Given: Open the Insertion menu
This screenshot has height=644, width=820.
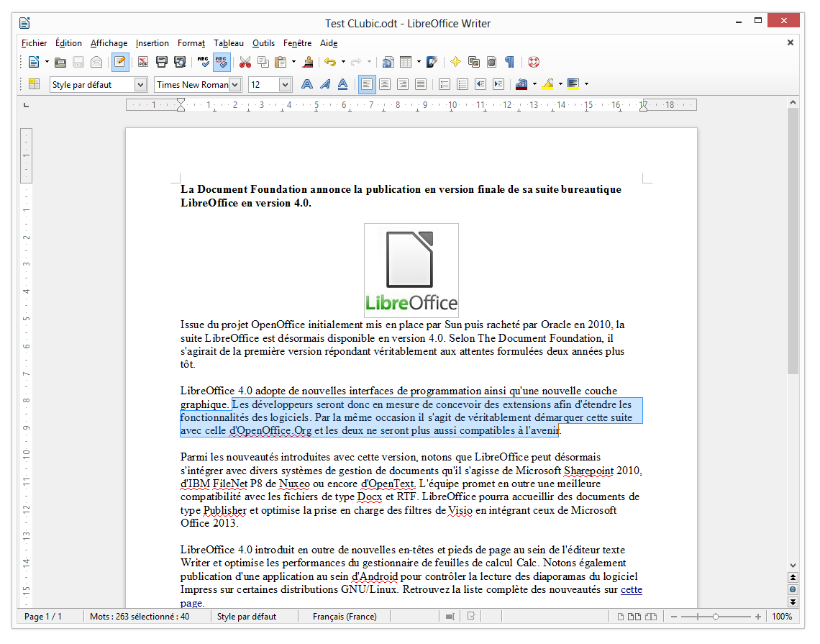Looking at the screenshot, I should (152, 43).
